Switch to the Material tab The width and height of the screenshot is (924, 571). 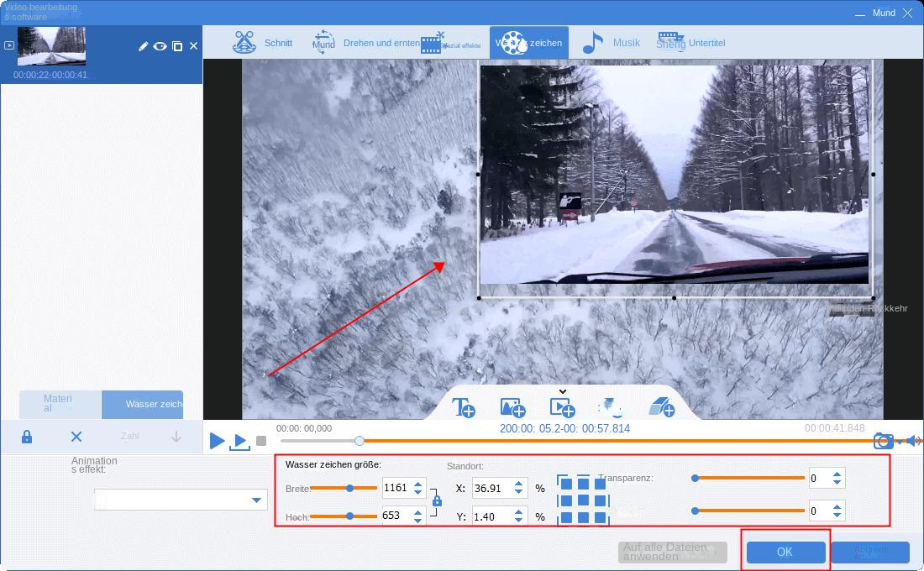tap(60, 404)
